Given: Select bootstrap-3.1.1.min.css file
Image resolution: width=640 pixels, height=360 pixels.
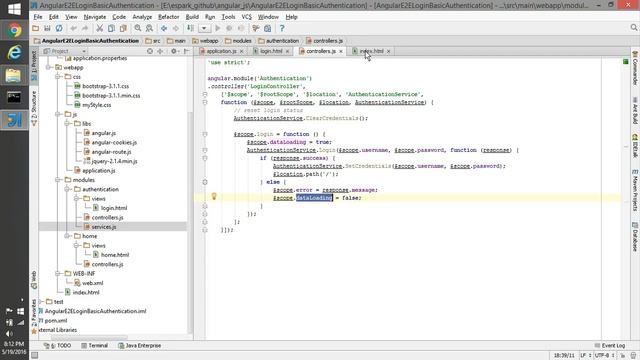Looking at the screenshot, I should (111, 96).
